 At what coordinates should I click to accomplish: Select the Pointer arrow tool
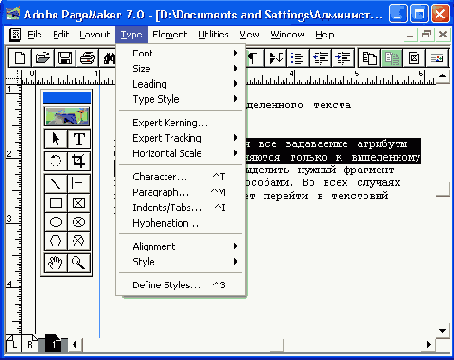[x=56, y=139]
